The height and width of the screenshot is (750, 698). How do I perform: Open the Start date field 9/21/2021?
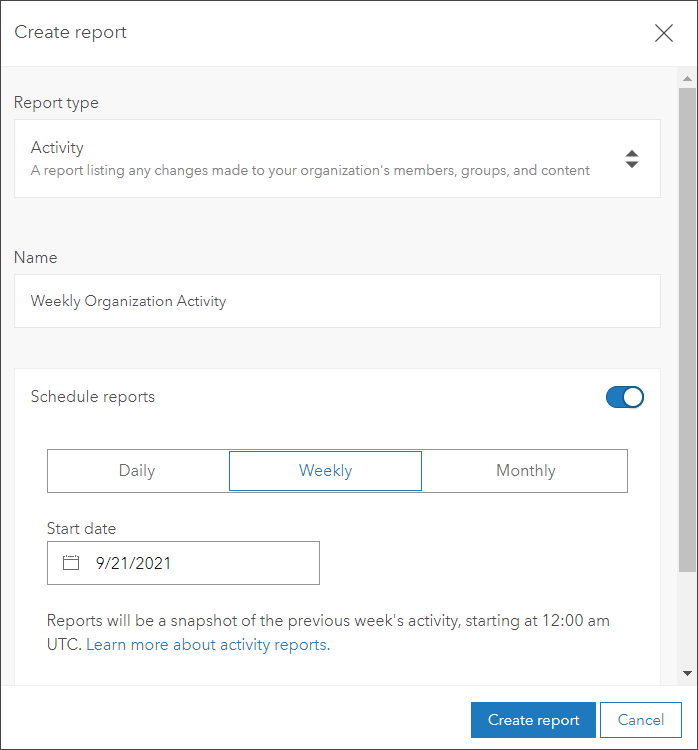coord(183,563)
